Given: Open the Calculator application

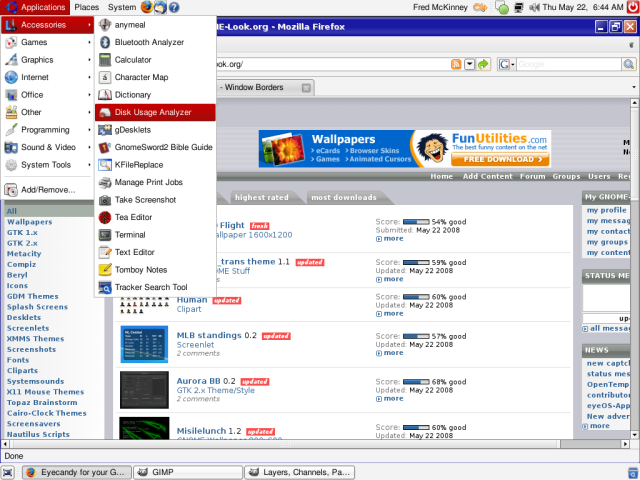Looking at the screenshot, I should pos(155,60).
